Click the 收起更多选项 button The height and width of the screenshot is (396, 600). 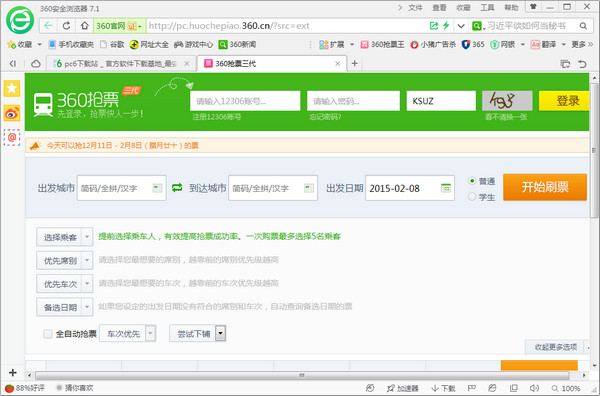[x=555, y=347]
